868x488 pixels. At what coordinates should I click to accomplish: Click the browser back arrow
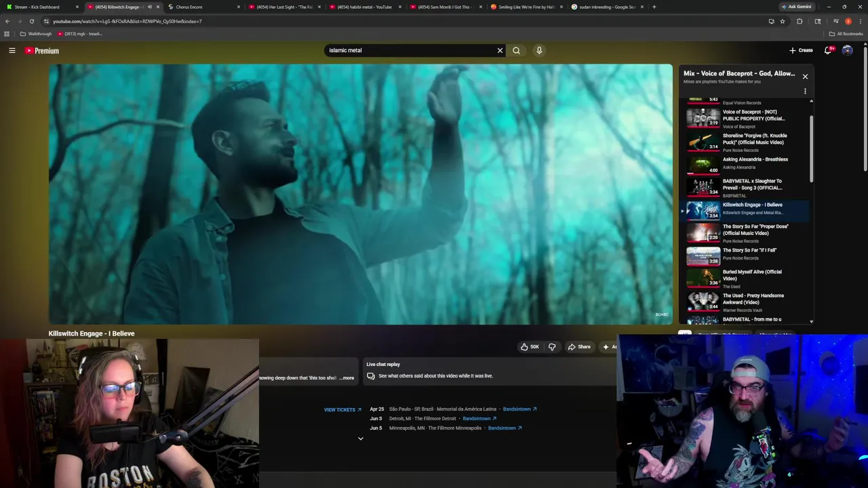click(7, 21)
